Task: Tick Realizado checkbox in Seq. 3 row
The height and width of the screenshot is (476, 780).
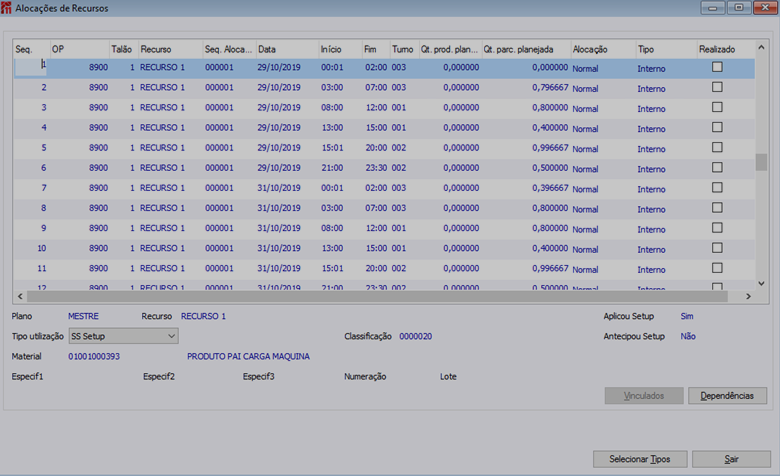Action: 717,107
